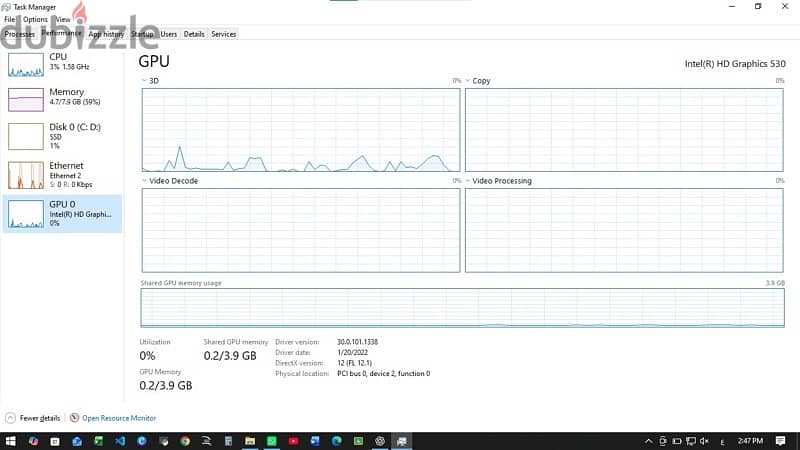Click driver version 30.0.101.1338 value
Screen dimensions: 800x450
click(x=357, y=342)
